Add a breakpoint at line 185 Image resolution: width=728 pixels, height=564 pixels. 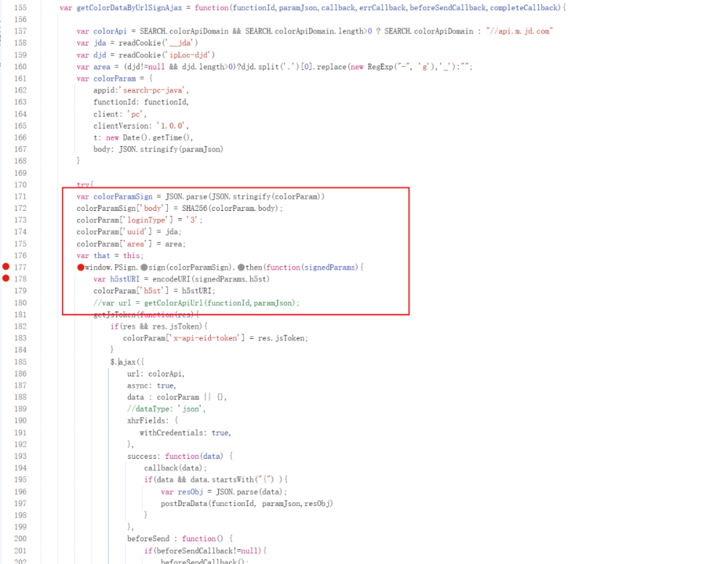pyautogui.click(x=20, y=362)
